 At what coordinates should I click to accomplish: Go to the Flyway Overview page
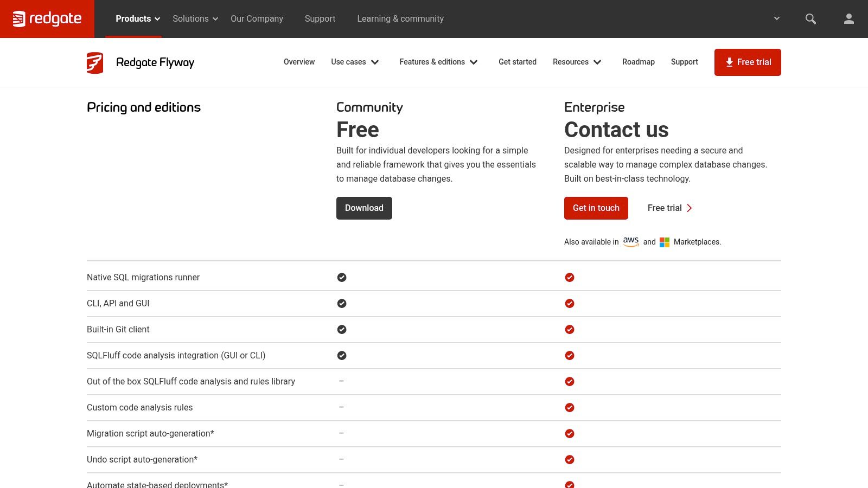299,62
